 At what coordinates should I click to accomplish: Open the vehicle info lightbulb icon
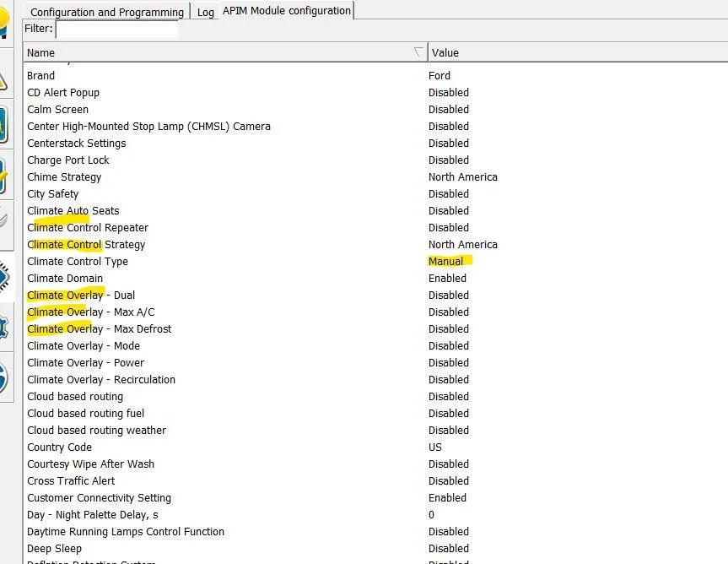click(x=3, y=24)
